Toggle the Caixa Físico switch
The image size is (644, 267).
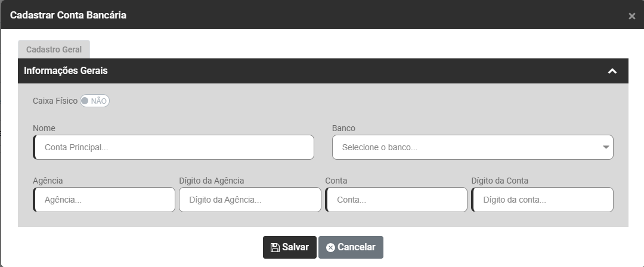coord(95,101)
